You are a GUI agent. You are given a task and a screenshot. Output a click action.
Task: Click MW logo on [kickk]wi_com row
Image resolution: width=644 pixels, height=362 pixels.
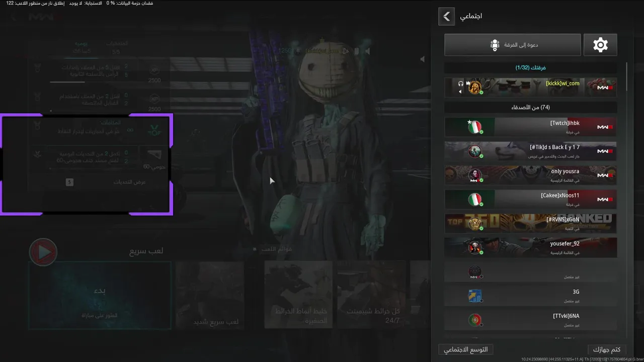605,87
